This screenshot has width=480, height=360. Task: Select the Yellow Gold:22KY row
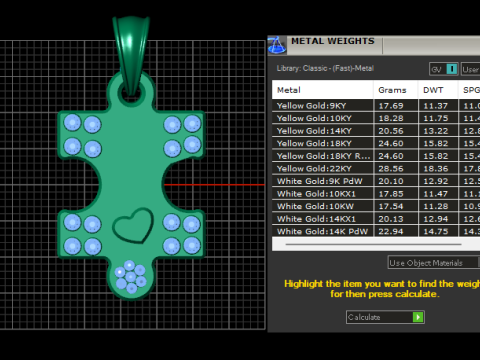(376, 169)
